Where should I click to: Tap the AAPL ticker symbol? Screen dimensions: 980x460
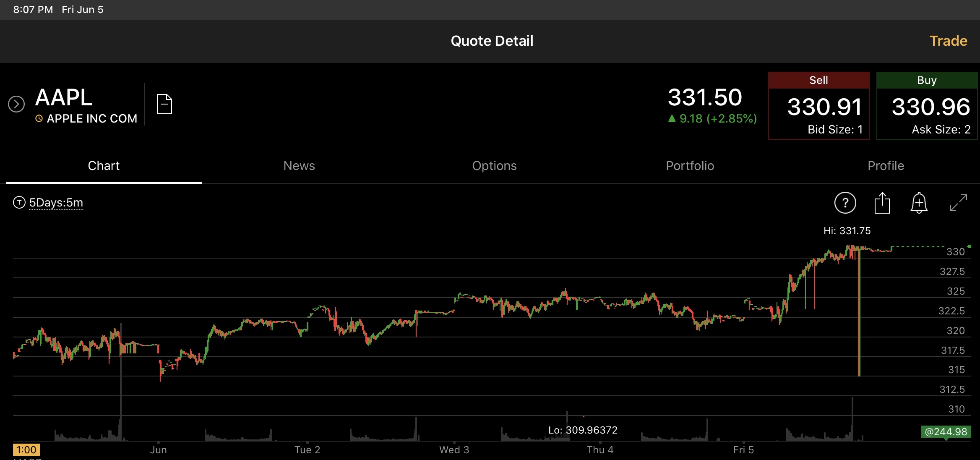tap(64, 97)
